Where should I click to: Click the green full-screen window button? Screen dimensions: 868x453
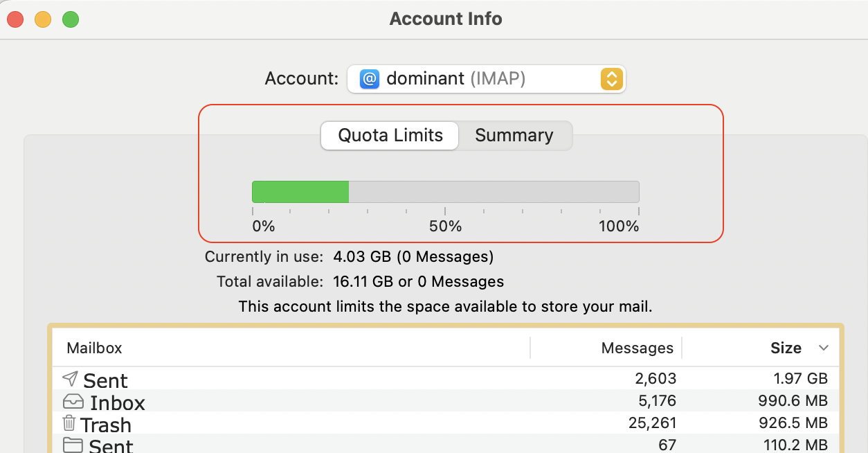71,19
